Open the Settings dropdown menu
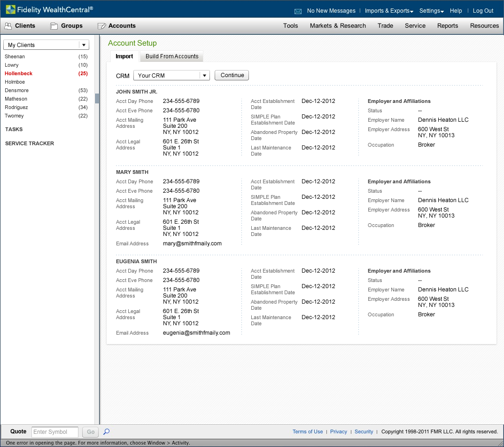This screenshot has width=504, height=447. (x=431, y=11)
